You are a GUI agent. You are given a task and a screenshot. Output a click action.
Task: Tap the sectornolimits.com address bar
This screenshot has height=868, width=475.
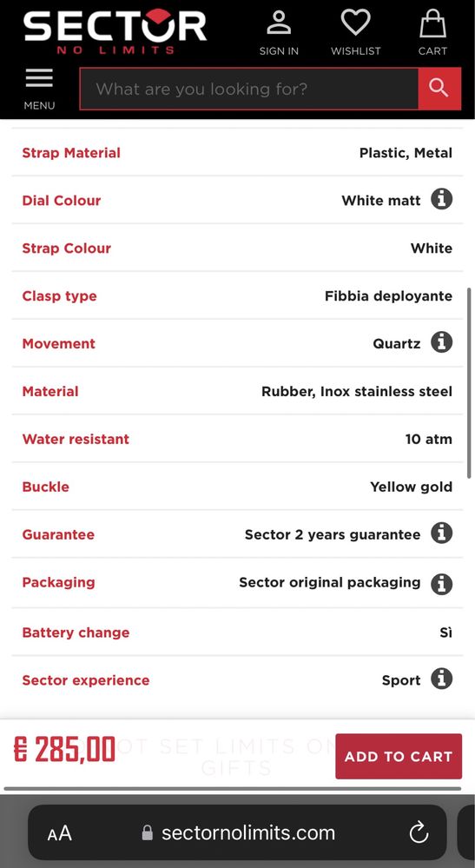point(237,832)
